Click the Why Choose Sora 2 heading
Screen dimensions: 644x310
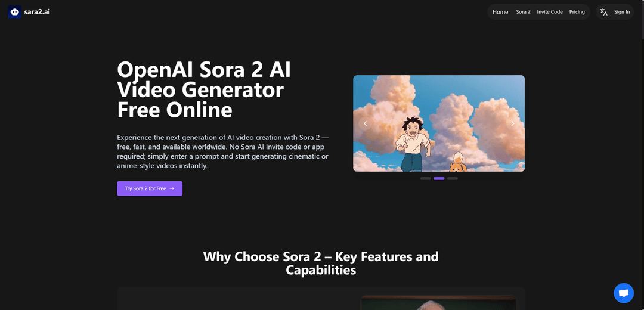[321, 263]
